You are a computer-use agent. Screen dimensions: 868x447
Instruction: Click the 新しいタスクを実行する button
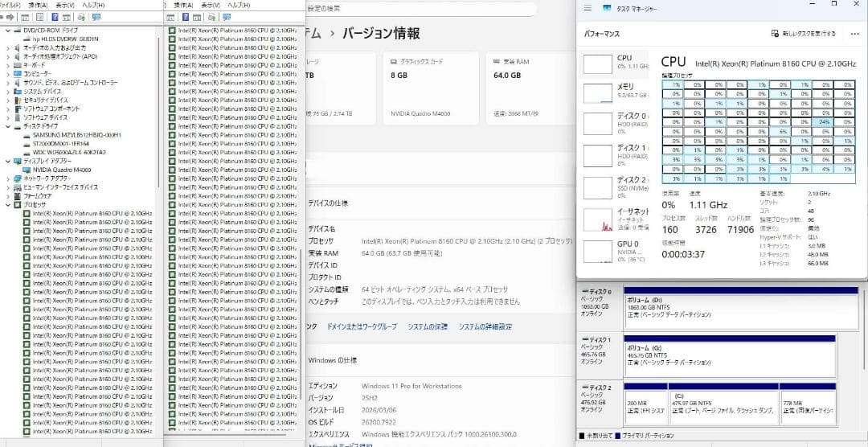803,34
